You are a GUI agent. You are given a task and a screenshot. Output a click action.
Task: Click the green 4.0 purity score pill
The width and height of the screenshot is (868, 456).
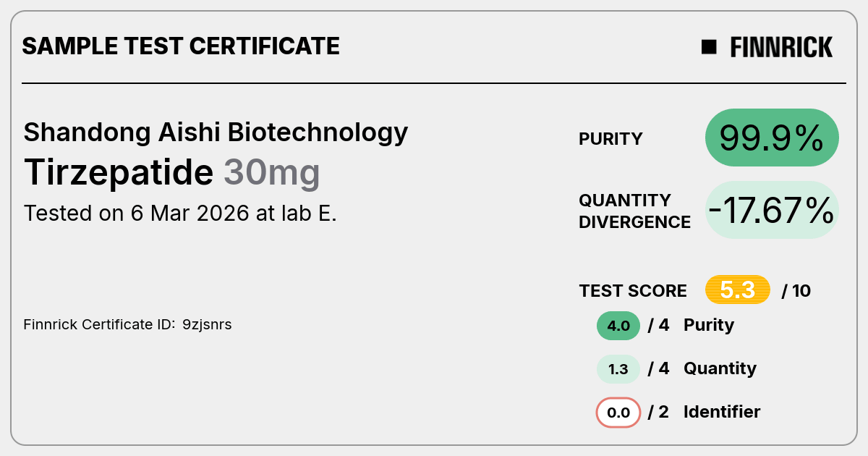[618, 326]
